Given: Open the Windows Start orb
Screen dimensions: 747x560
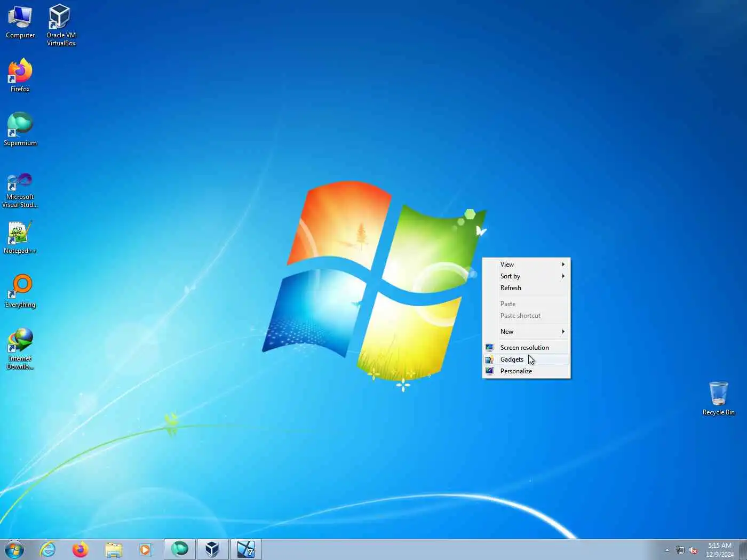Looking at the screenshot, I should click(x=14, y=549).
